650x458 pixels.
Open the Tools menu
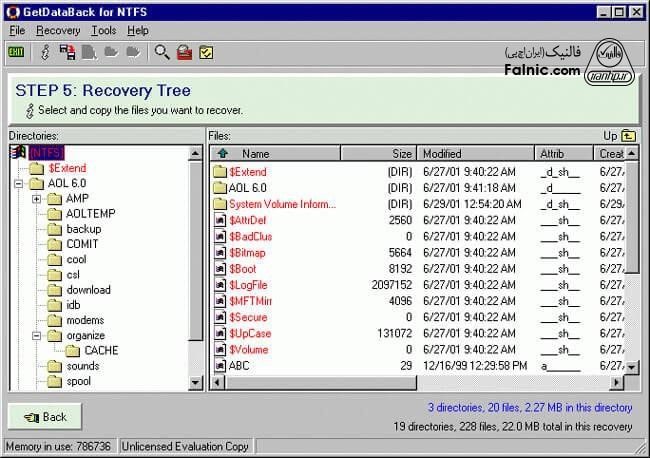coord(103,31)
